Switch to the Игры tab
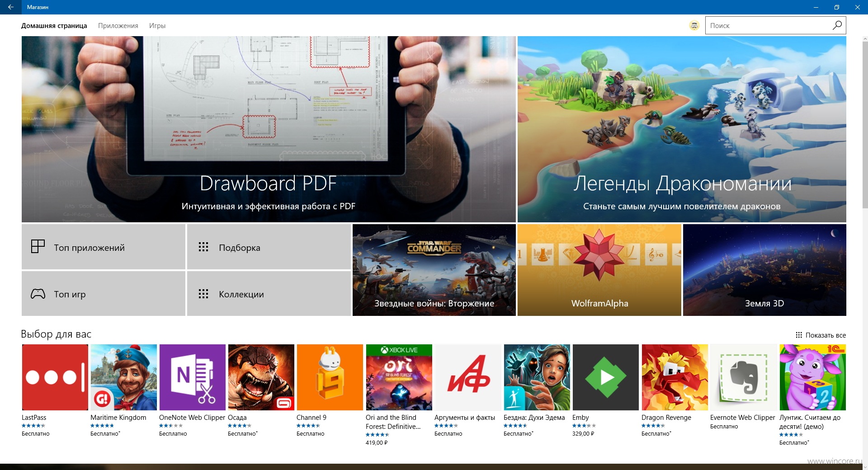 point(157,26)
